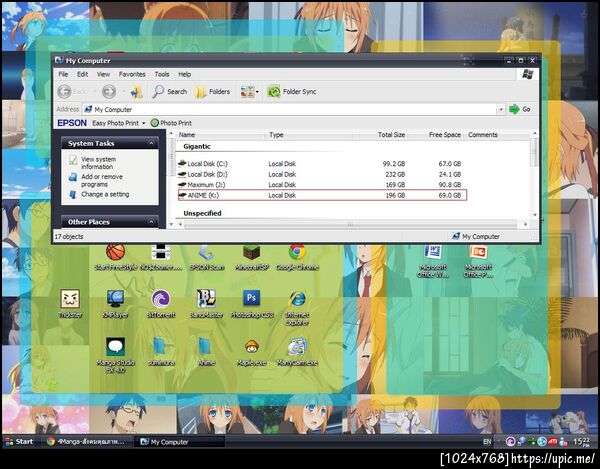Image resolution: width=600 pixels, height=469 pixels.
Task: Switch to the Chrome Manga taskbar button
Action: tap(86, 442)
